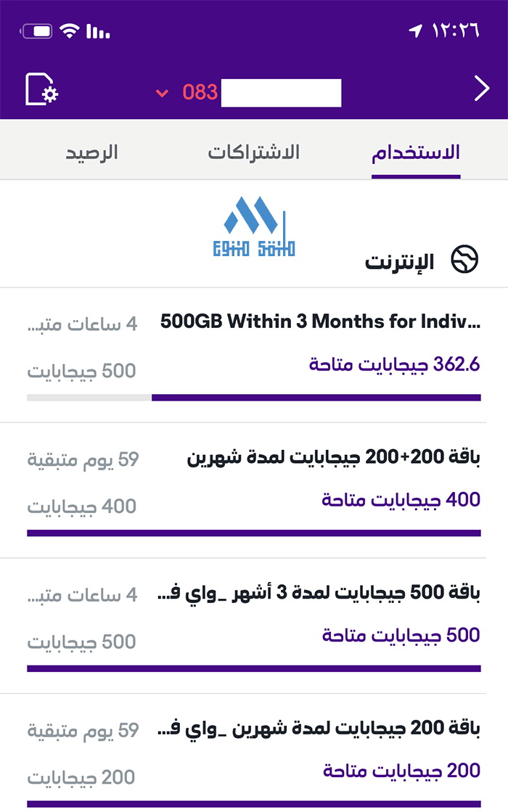The image size is (508, 812).
Task: Tap 59 يوم متبقية on 200+200 package
Action: pyautogui.click(x=83, y=459)
